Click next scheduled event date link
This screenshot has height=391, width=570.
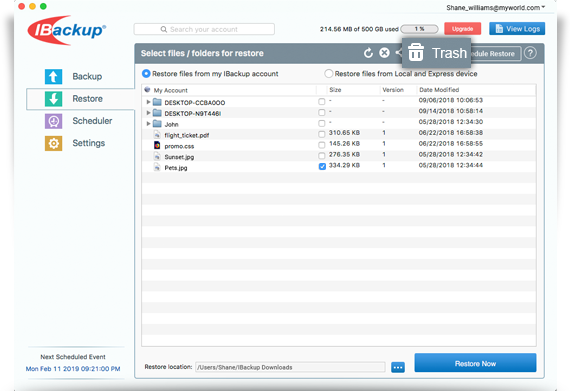coord(73,368)
